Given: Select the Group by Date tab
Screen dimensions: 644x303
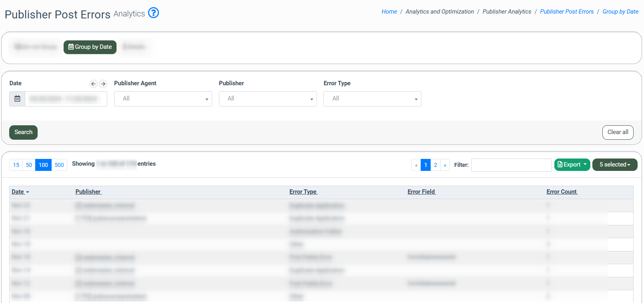Looking at the screenshot, I should point(90,47).
